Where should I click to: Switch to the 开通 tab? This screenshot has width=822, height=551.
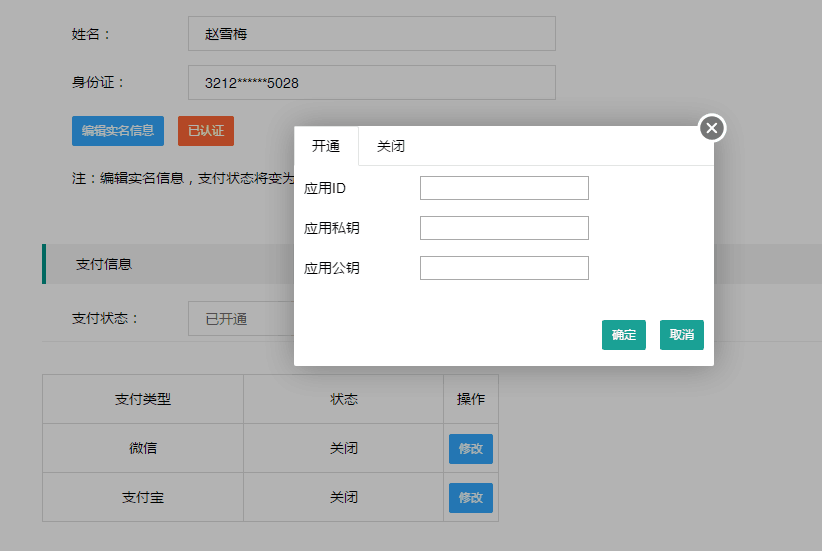click(x=326, y=146)
